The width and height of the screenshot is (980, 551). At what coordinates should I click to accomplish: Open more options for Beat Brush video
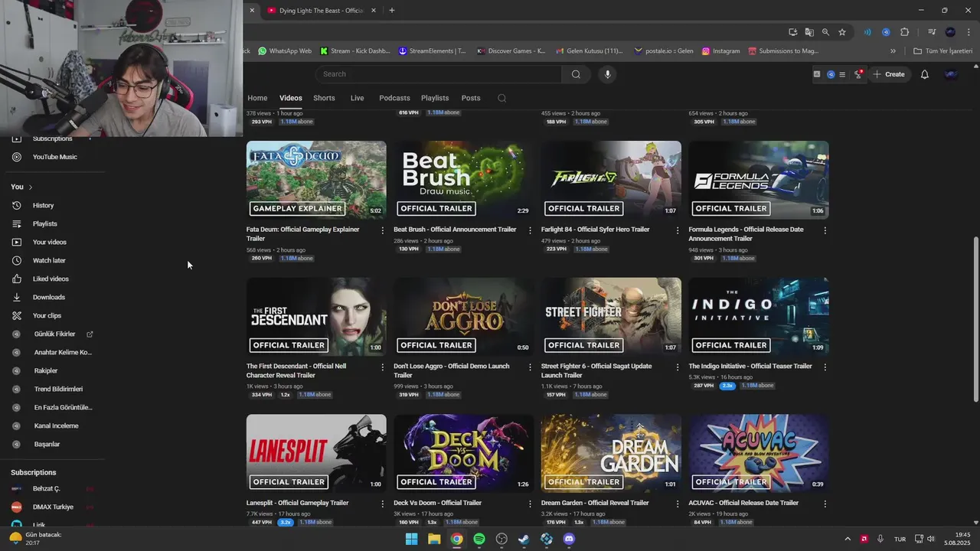point(530,230)
